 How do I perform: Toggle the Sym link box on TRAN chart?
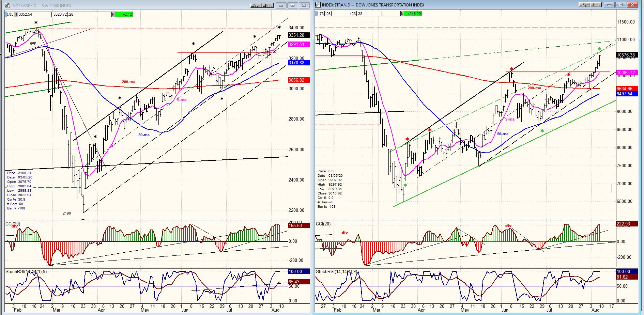pos(585,5)
